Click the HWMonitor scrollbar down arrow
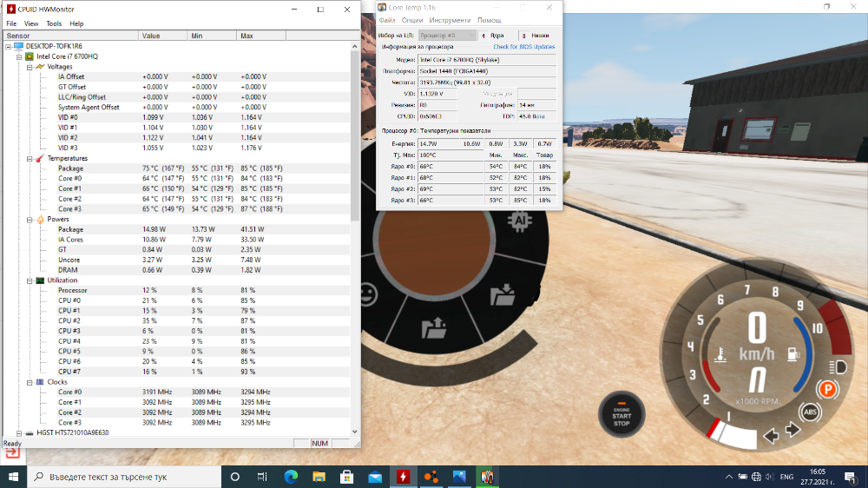 355,432
